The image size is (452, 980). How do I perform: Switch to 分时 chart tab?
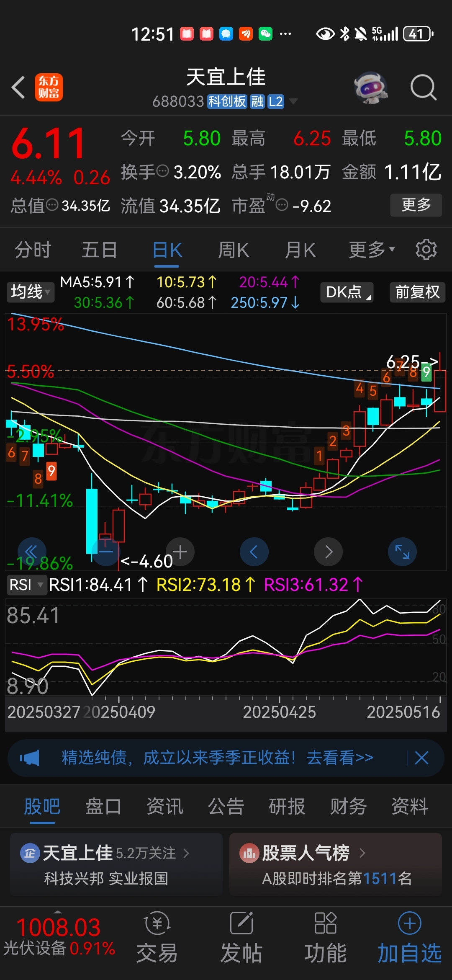pyautogui.click(x=33, y=250)
